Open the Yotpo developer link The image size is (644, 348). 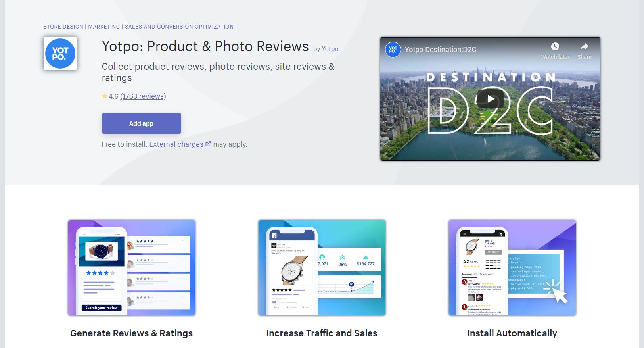(x=330, y=49)
